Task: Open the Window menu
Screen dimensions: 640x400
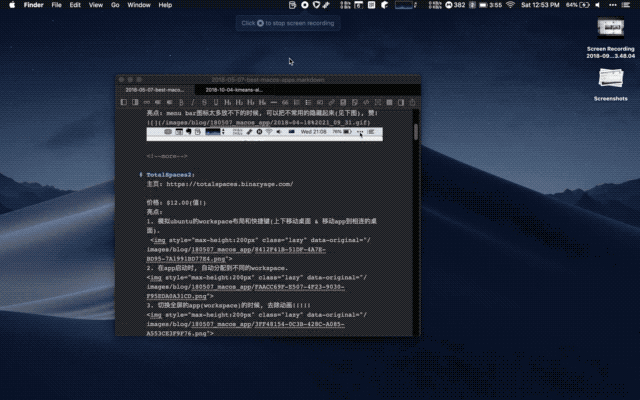Action: [139, 5]
